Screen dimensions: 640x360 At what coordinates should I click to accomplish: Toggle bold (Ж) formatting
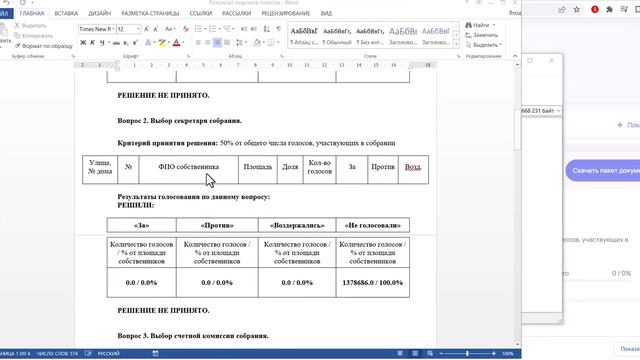tap(83, 42)
